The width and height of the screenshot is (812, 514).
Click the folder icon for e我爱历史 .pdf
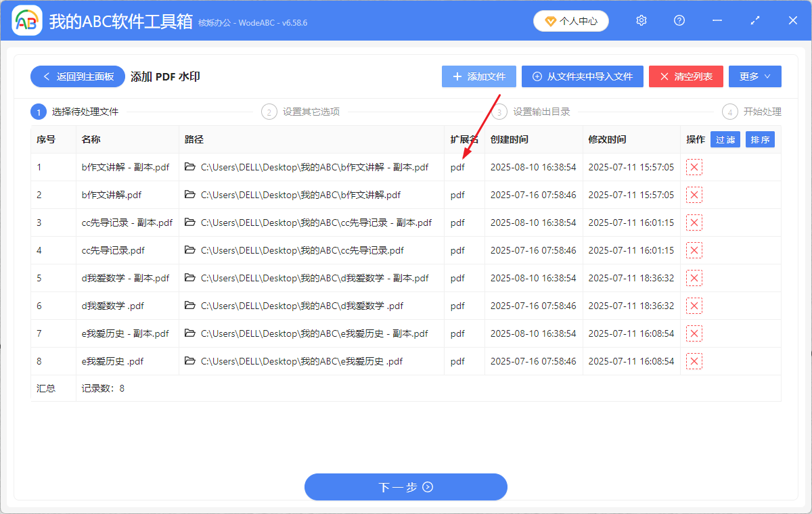point(190,361)
